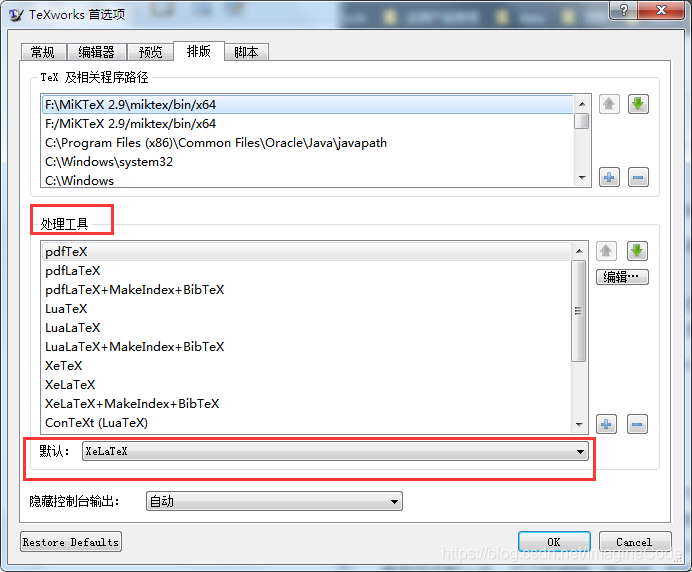Screen dimensions: 692x572
Task: Select XeLaTeX in processing tools list
Action: pos(307,384)
